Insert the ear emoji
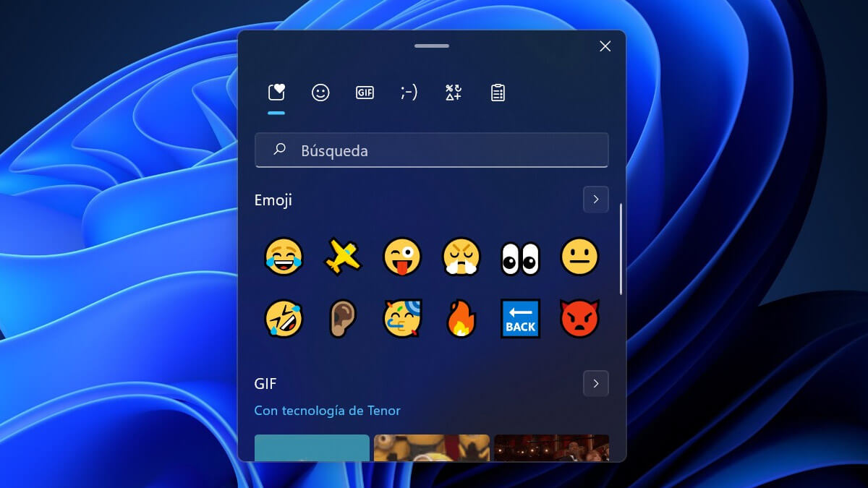Image resolution: width=868 pixels, height=488 pixels. coord(343,319)
